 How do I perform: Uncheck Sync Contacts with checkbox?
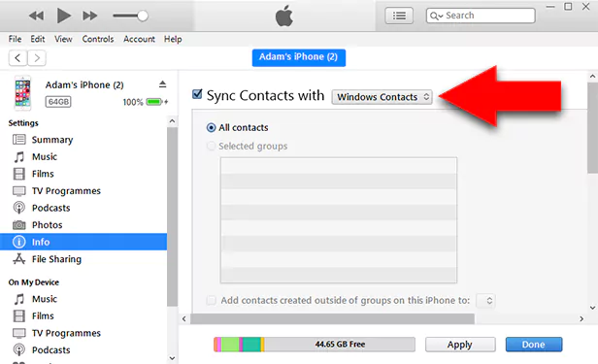197,94
